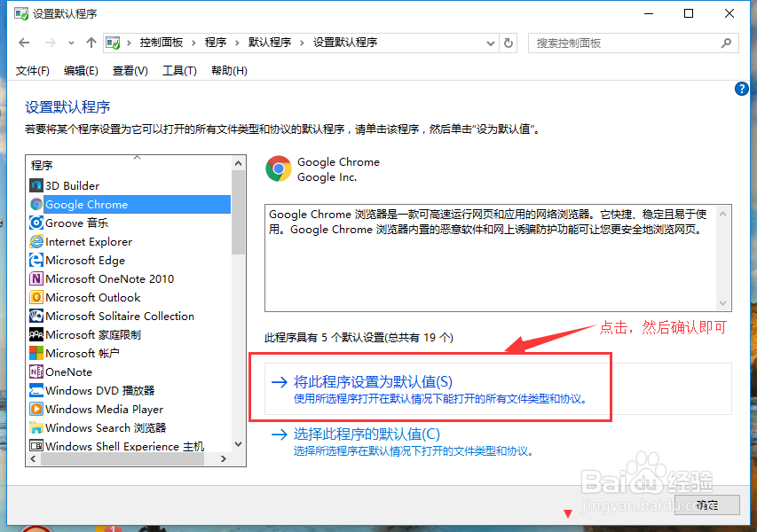This screenshot has width=757, height=532.
Task: Click the program list vertical scrollbar thumb
Action: 238,213
